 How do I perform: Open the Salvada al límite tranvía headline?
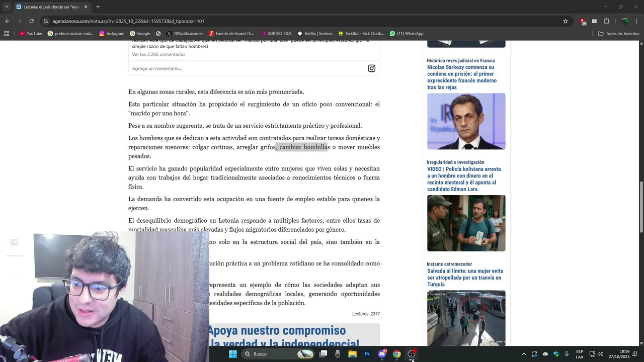(465, 278)
